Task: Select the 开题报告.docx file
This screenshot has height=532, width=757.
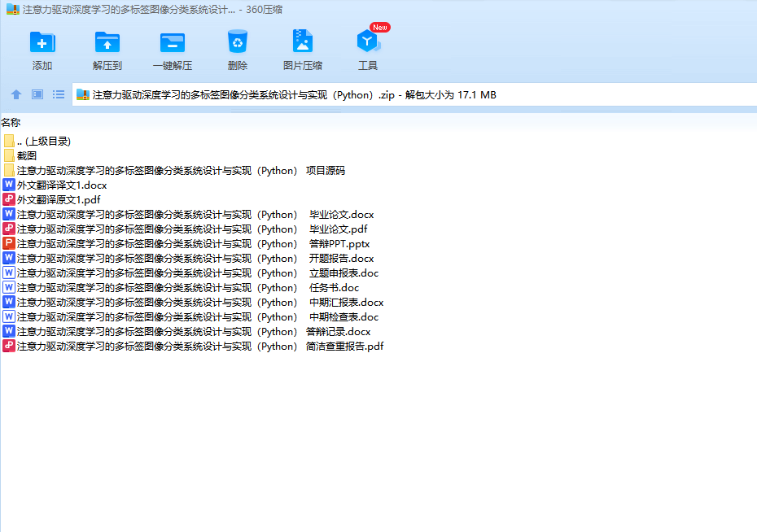Action: pos(188,258)
